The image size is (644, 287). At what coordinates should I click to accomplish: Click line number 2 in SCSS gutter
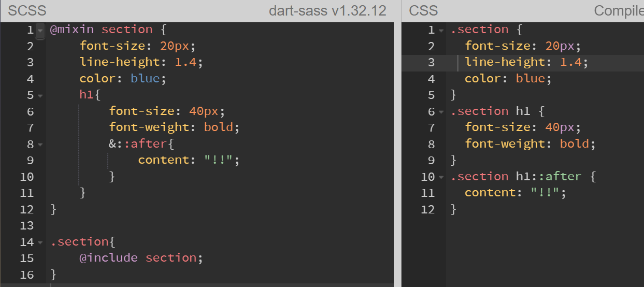(x=30, y=46)
